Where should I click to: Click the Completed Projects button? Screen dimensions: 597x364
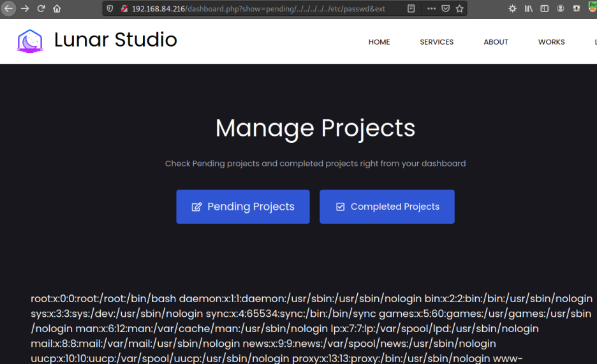pyautogui.click(x=387, y=207)
